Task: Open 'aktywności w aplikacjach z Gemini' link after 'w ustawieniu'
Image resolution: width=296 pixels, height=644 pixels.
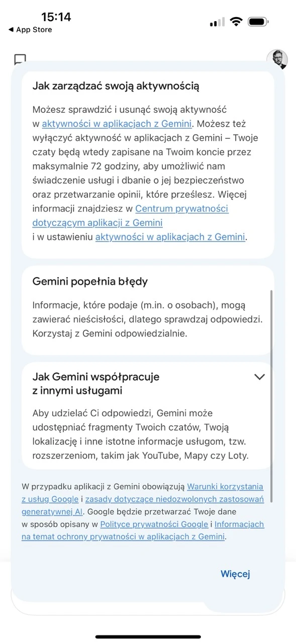Action: (x=170, y=236)
